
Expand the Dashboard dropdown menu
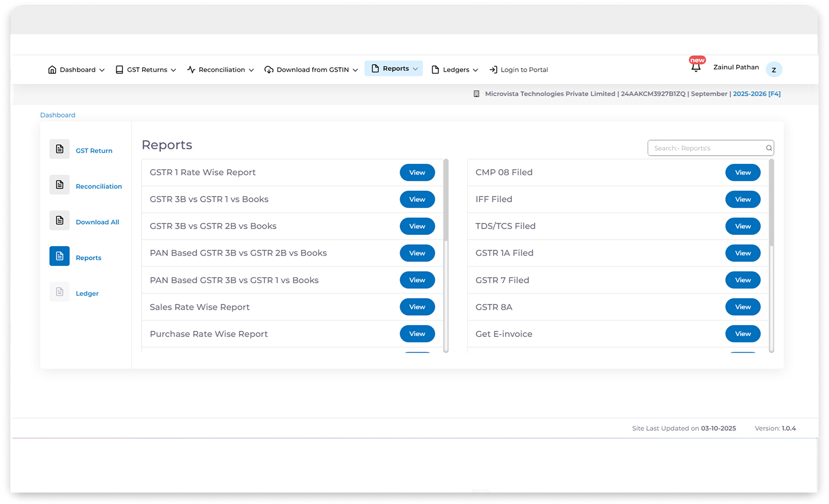(77, 70)
